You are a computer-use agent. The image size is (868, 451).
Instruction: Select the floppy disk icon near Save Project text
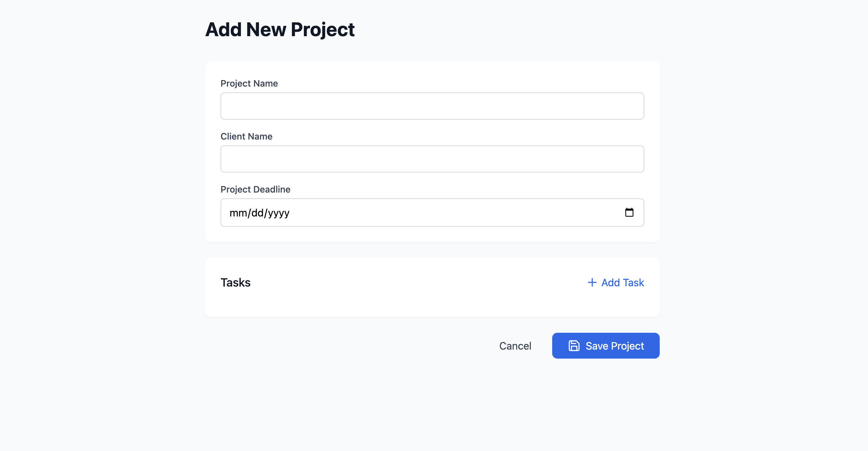click(x=574, y=345)
